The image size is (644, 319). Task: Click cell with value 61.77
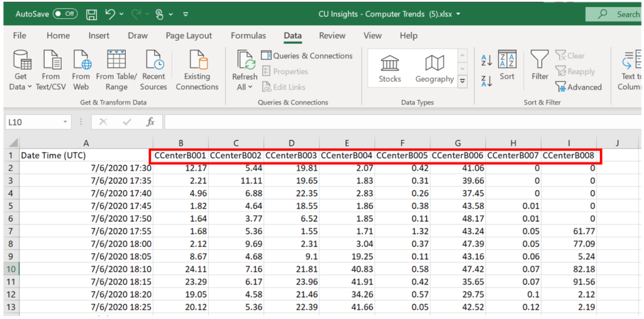click(x=569, y=231)
